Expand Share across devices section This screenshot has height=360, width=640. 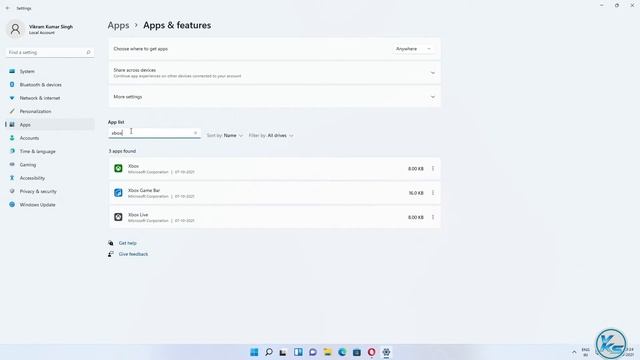pyautogui.click(x=274, y=73)
